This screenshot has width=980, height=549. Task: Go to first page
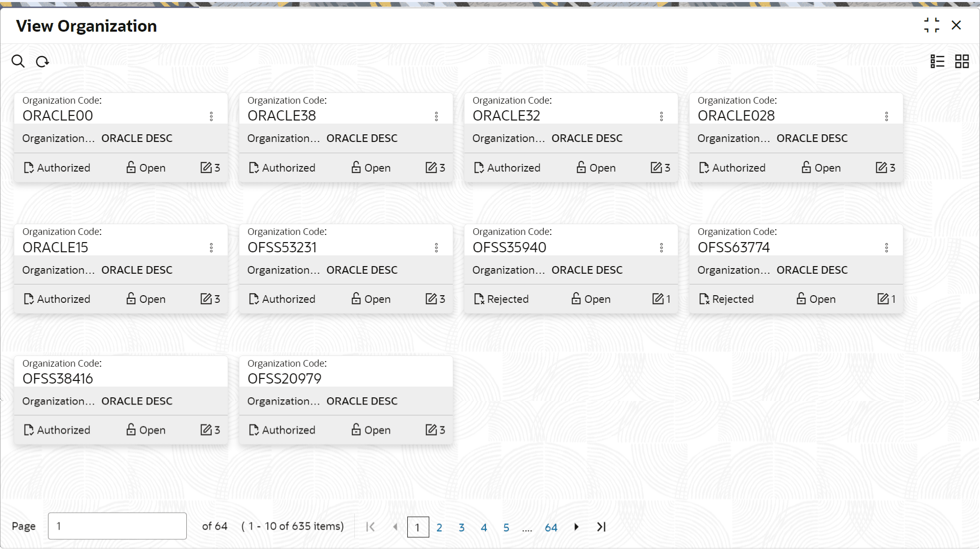pyautogui.click(x=371, y=527)
